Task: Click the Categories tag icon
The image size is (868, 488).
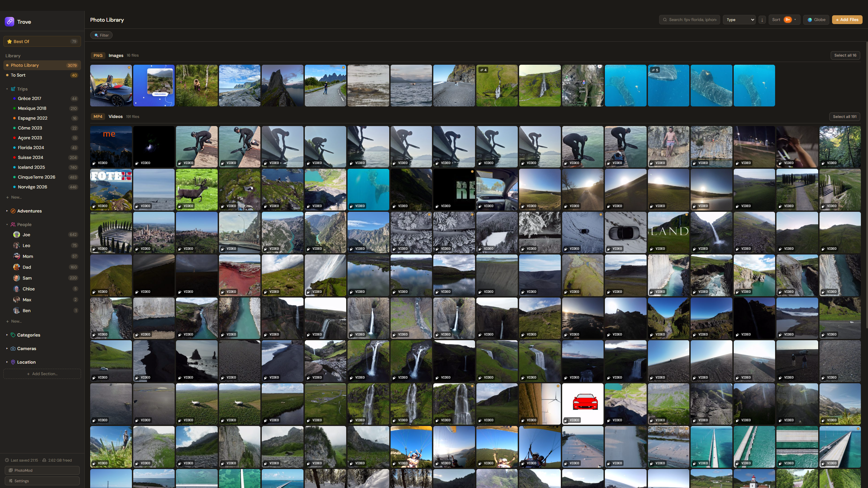Action: pos(13,335)
